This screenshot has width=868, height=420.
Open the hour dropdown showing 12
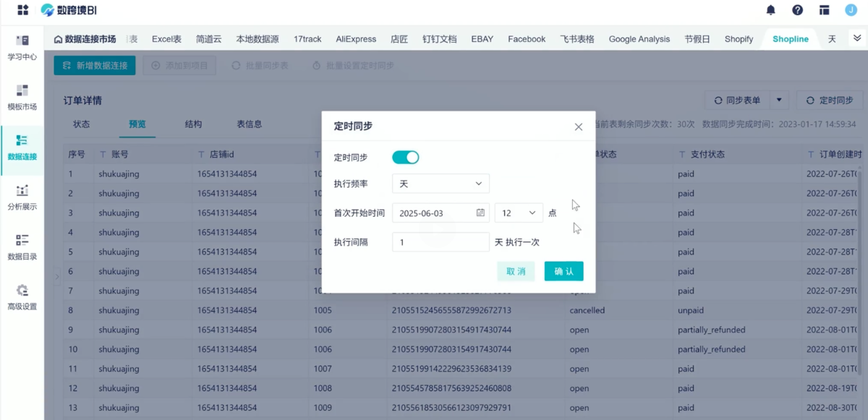[518, 213]
